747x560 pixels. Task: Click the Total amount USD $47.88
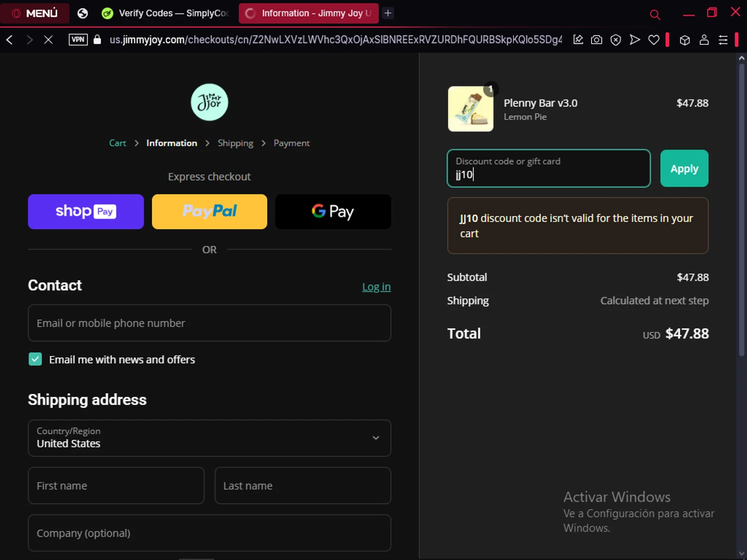coord(676,334)
